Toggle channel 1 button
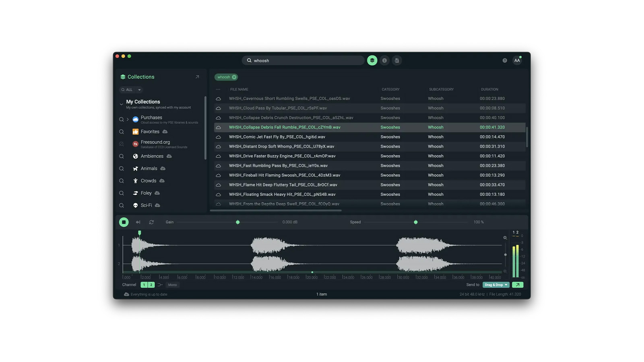Viewport: 644px width, 362px height. point(144,285)
